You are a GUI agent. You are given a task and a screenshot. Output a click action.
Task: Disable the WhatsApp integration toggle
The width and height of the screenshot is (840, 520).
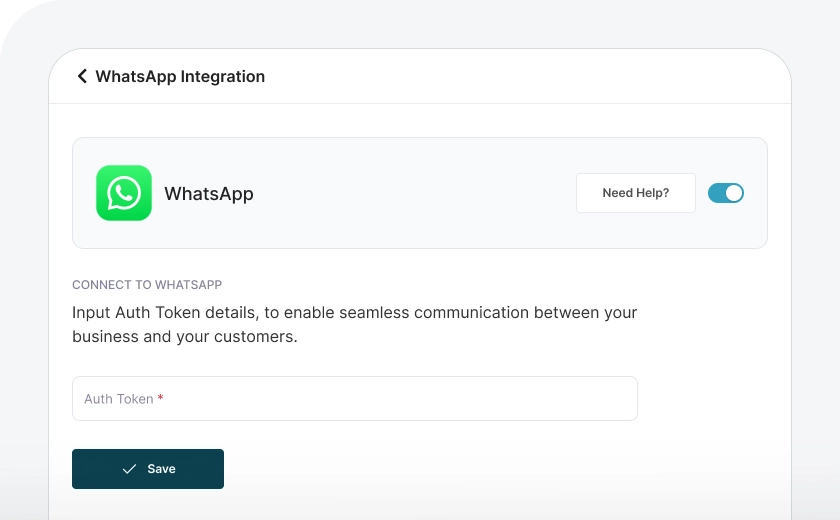click(x=726, y=193)
